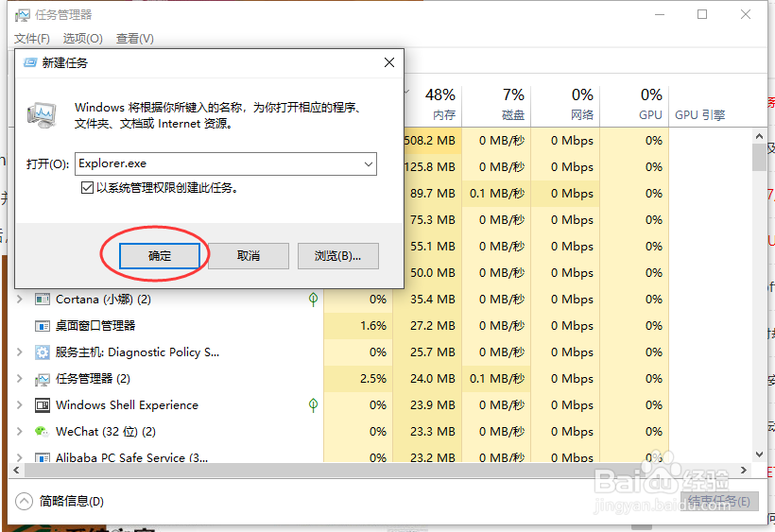Expand the WeChat (32 位) process group

[19, 431]
